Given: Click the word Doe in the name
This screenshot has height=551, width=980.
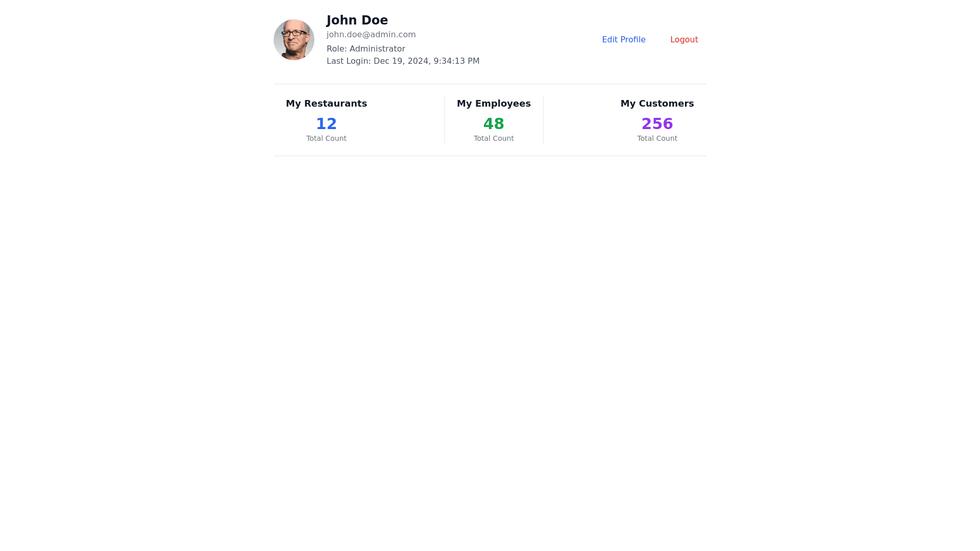Looking at the screenshot, I should click(x=374, y=20).
